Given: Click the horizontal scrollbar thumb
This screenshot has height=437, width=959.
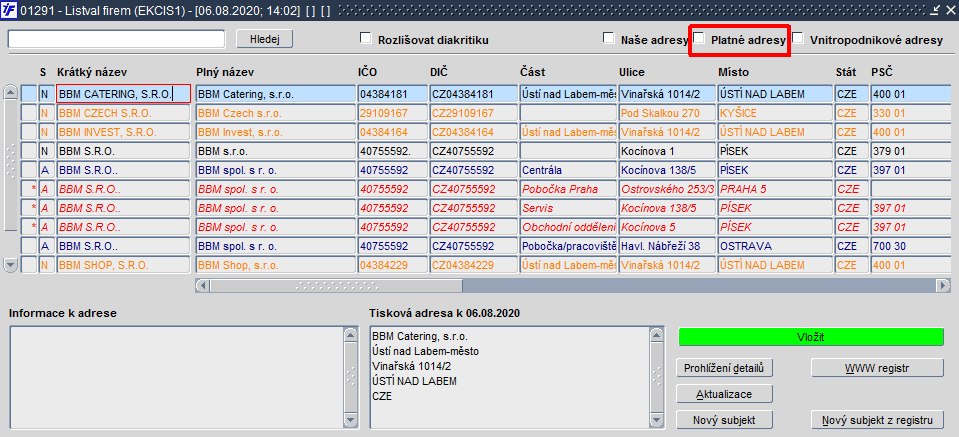Looking at the screenshot, I should point(336,285).
